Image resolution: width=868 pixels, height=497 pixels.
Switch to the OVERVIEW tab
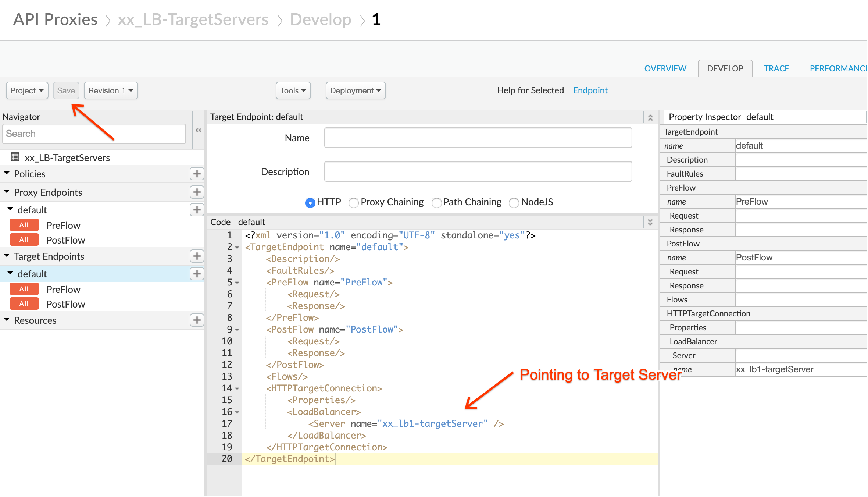665,68
